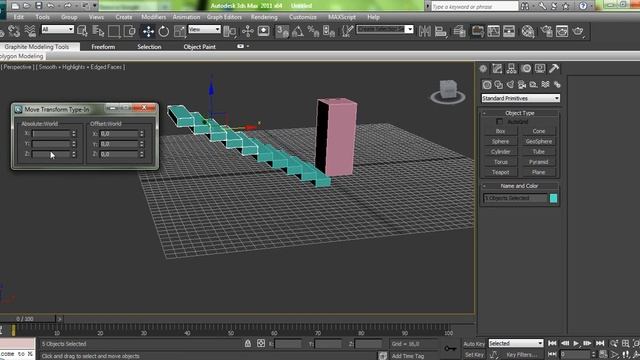Open the Rendering menu

[x=264, y=17]
